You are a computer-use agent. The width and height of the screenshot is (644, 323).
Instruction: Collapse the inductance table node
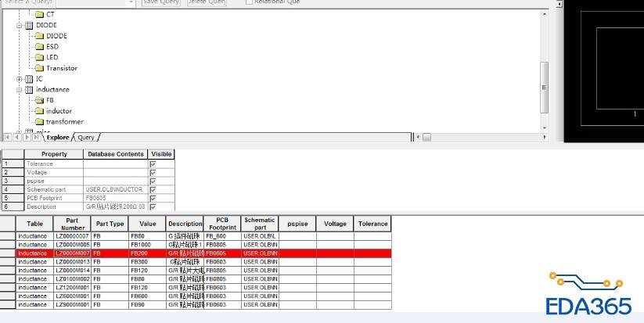19,89
